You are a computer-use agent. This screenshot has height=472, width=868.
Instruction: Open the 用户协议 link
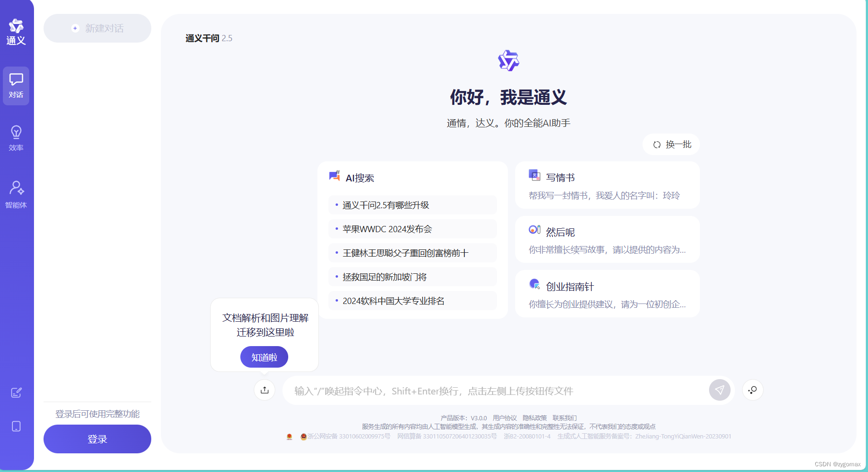click(x=505, y=418)
